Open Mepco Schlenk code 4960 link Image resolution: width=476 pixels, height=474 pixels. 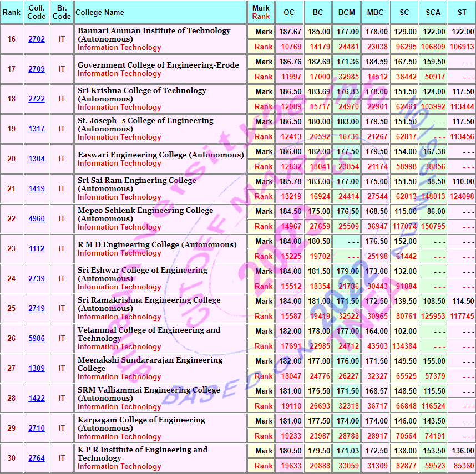tap(37, 219)
